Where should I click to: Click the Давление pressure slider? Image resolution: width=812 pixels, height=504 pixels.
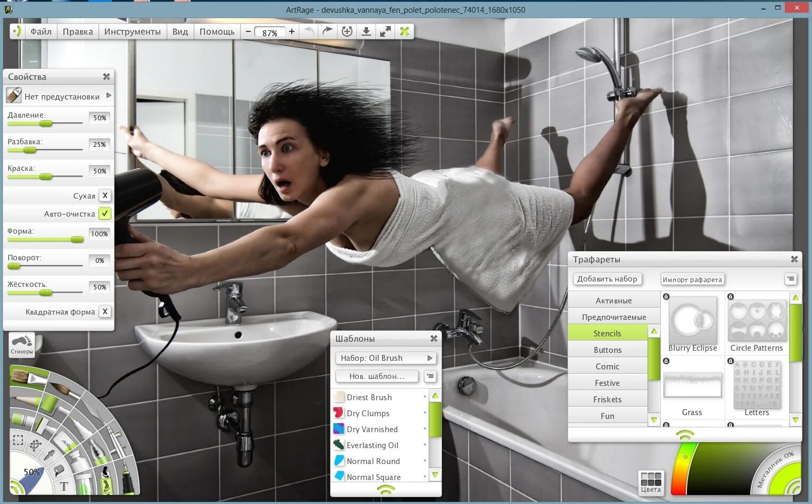(45, 123)
